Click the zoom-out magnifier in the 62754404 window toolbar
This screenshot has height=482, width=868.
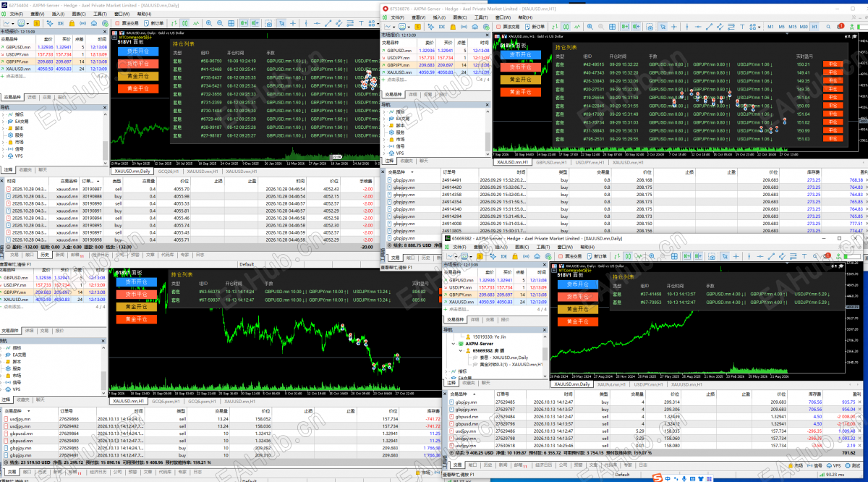(x=220, y=23)
